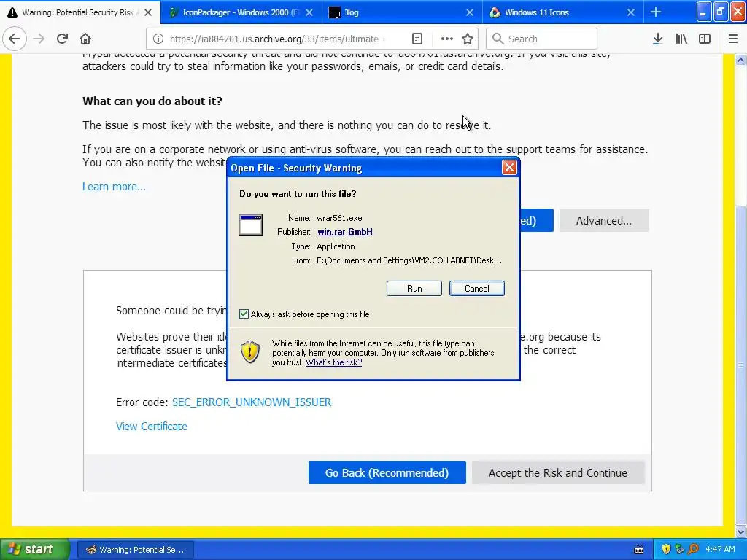Image resolution: width=747 pixels, height=560 pixels.
Task: Click the security shield tray icon
Action: pyautogui.click(x=666, y=549)
